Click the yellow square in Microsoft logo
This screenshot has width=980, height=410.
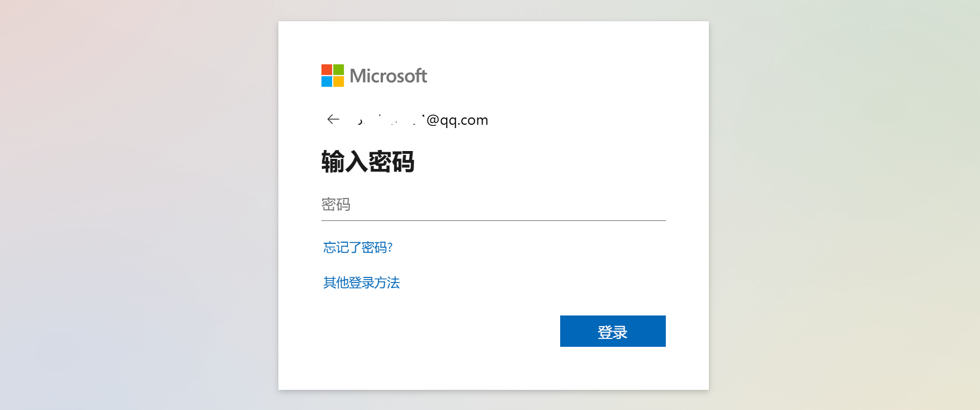(338, 81)
